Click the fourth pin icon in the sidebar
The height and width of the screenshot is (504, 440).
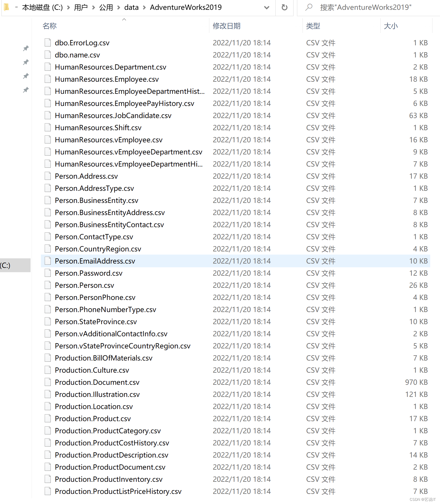[26, 90]
